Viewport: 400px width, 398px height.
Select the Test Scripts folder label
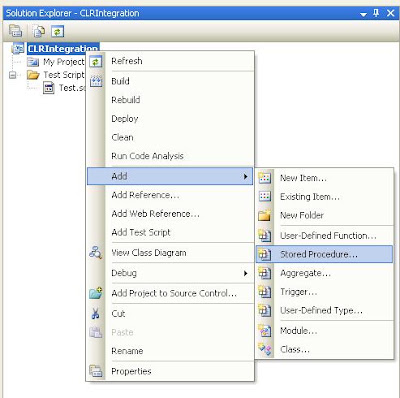click(64, 75)
